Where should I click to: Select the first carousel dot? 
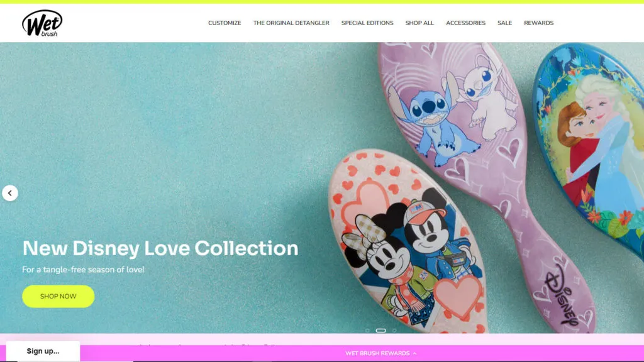pyautogui.click(x=367, y=331)
